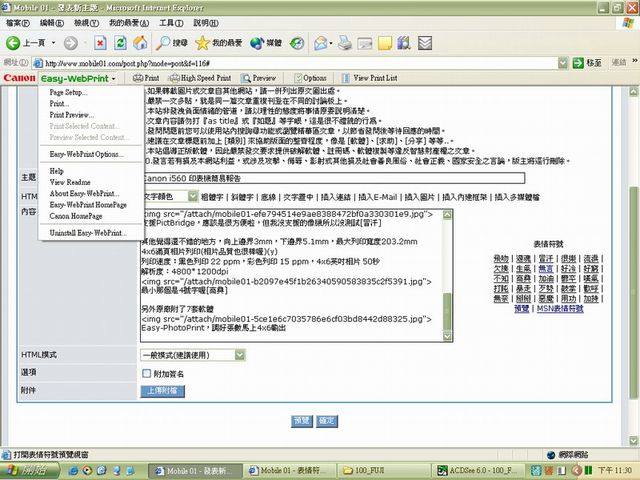
Task: Click the subject field with Canon i560
Action: pyautogui.click(x=333, y=178)
